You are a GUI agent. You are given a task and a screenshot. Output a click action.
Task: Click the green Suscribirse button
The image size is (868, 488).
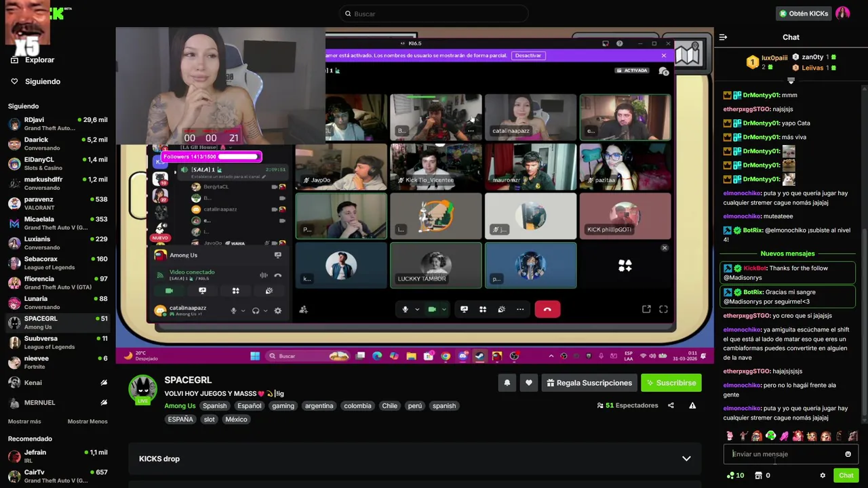[x=671, y=383]
